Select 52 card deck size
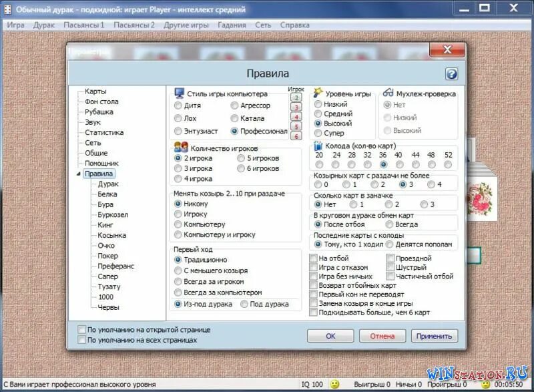This screenshot has width=534, height=392. pyautogui.click(x=448, y=165)
